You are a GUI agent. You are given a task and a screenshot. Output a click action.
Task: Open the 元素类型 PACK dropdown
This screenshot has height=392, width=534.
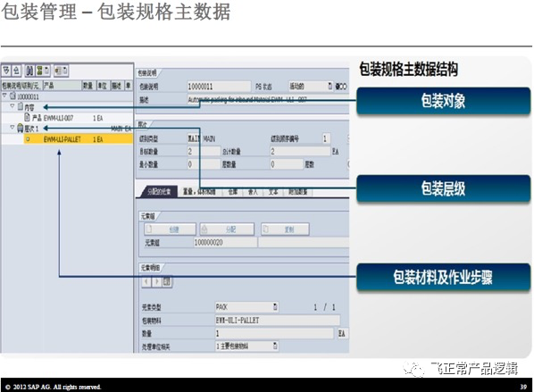point(275,306)
